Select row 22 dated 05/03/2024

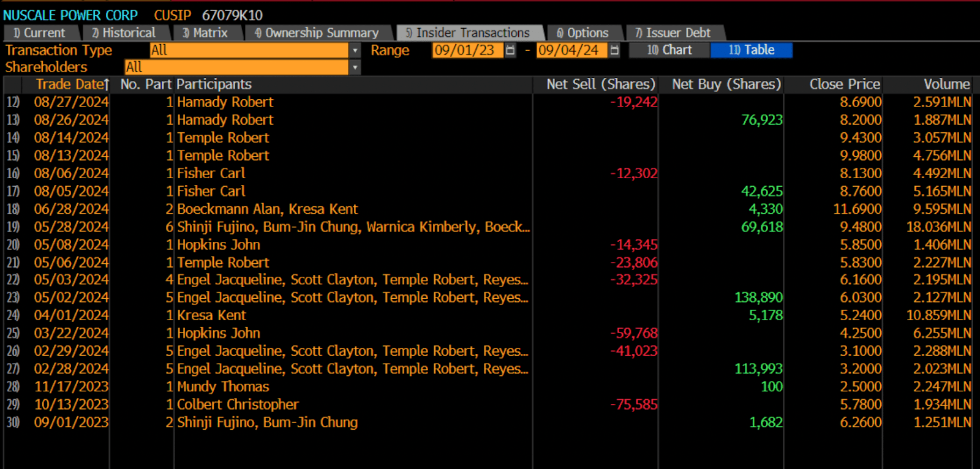coord(488,280)
